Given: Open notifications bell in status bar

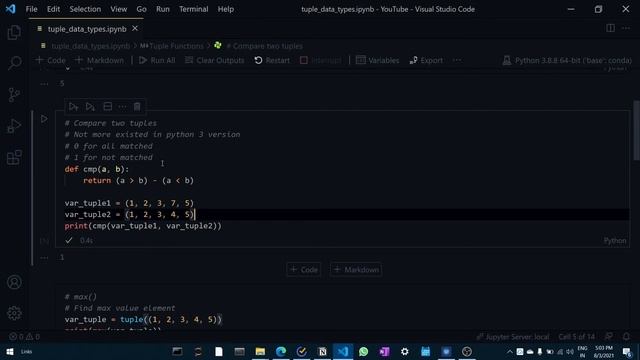Looking at the screenshot, I should pos(626,337).
